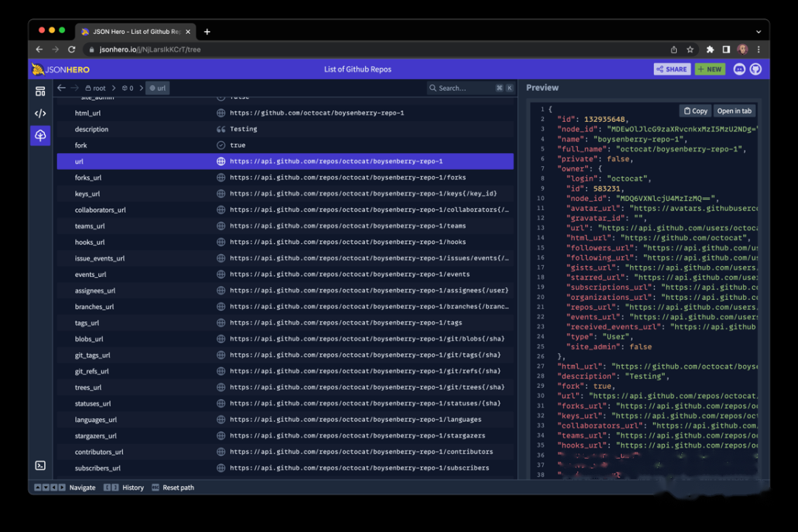The image size is (798, 532).
Task: Click globe icon of tags_url row
Action: click(221, 323)
